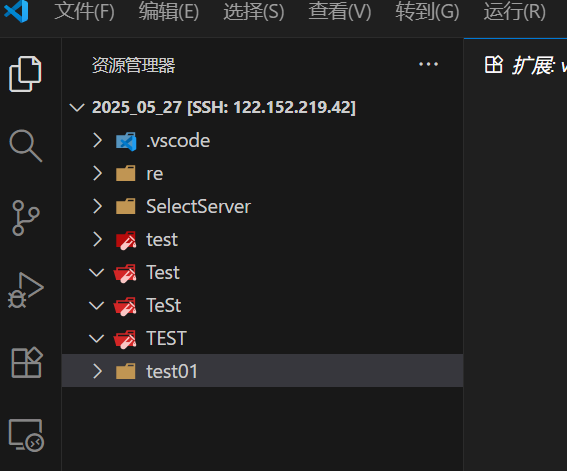Viewport: 567px width, 471px height.
Task: Select the re folder
Action: pos(263,174)
